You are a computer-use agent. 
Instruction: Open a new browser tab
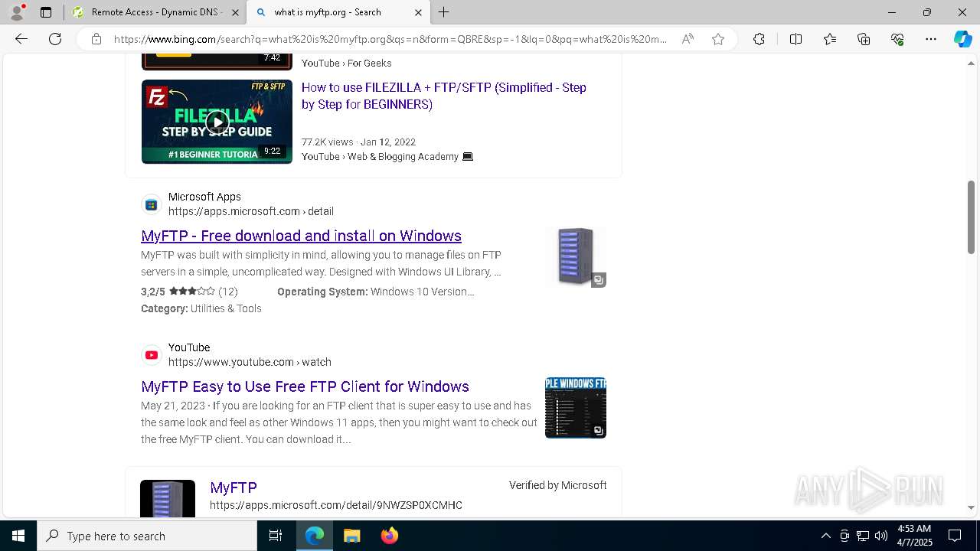coord(444,12)
